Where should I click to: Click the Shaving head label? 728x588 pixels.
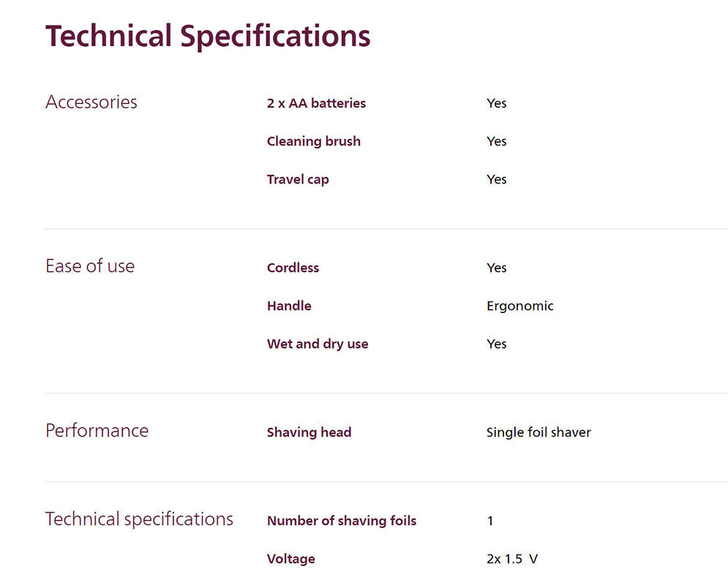pyautogui.click(x=309, y=432)
